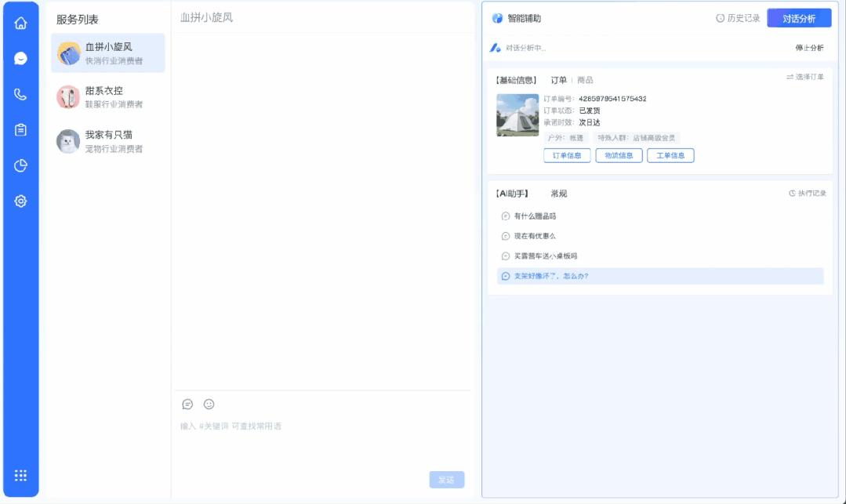Image resolution: width=846 pixels, height=504 pixels.
Task: Click the 智能辅助 logo icon
Action: (x=497, y=18)
